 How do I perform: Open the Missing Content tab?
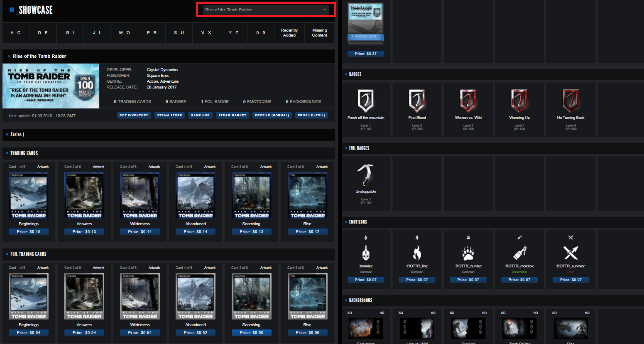[x=320, y=33]
